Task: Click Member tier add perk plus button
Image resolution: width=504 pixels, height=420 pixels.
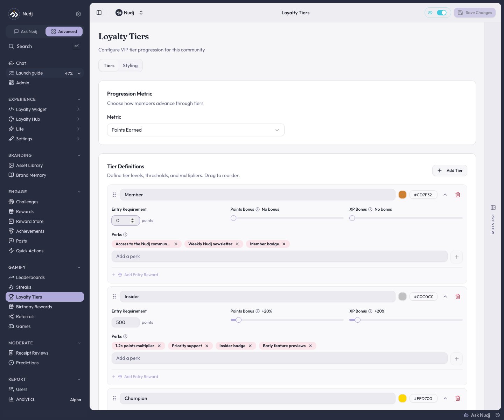Action: [456, 257]
